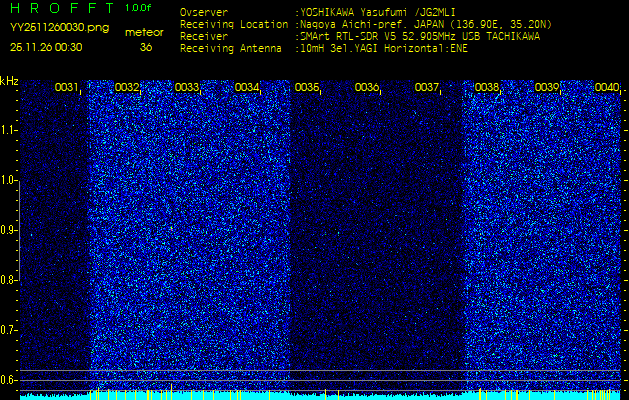Select observer name YOSHIKAWA Yasufumi /JG2MLI

(378, 12)
